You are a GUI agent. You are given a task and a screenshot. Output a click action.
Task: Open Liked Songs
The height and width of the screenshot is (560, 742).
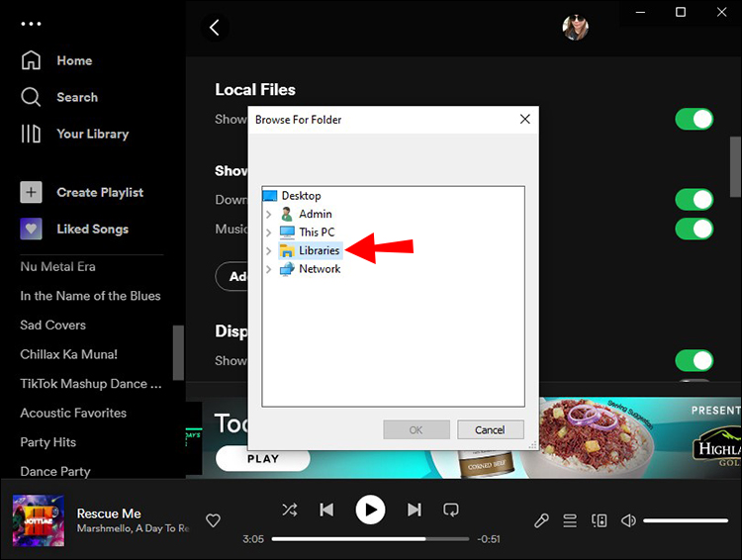93,230
